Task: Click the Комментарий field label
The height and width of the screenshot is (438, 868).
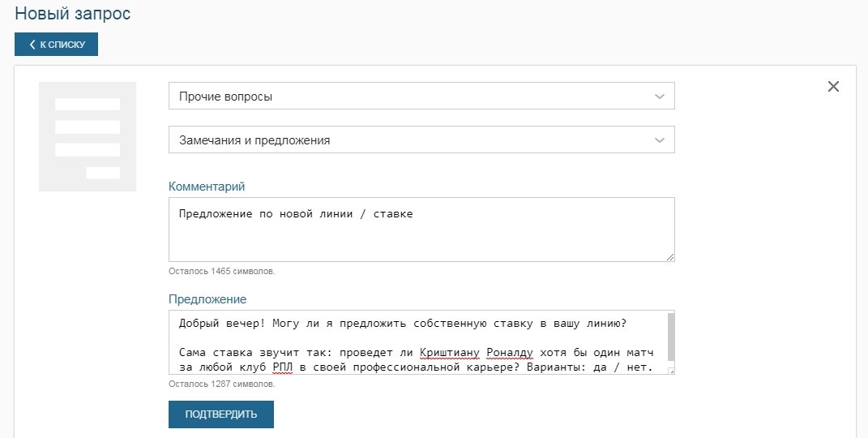Action: pos(207,187)
